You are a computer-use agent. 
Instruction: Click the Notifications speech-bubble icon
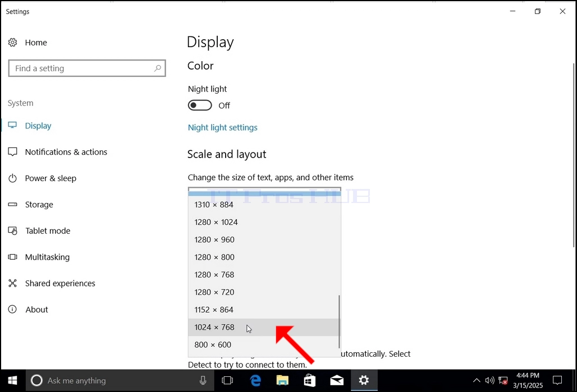click(12, 152)
